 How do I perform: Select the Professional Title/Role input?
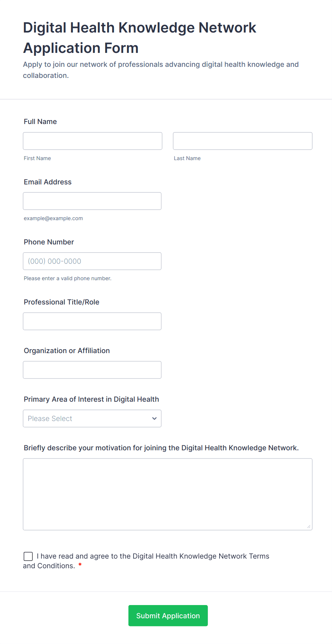coord(92,321)
